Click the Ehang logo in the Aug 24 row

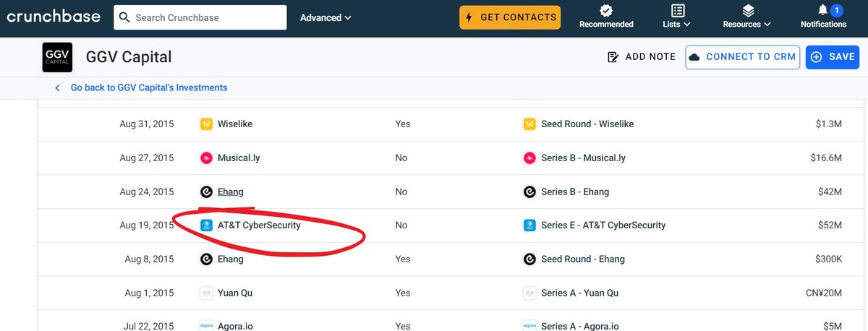tap(206, 192)
